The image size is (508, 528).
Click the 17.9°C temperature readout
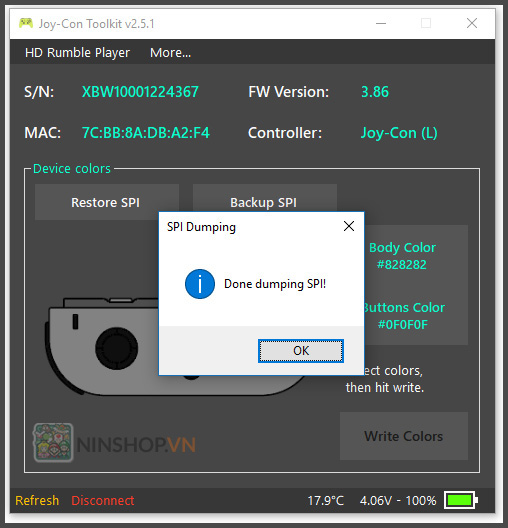coord(326,500)
